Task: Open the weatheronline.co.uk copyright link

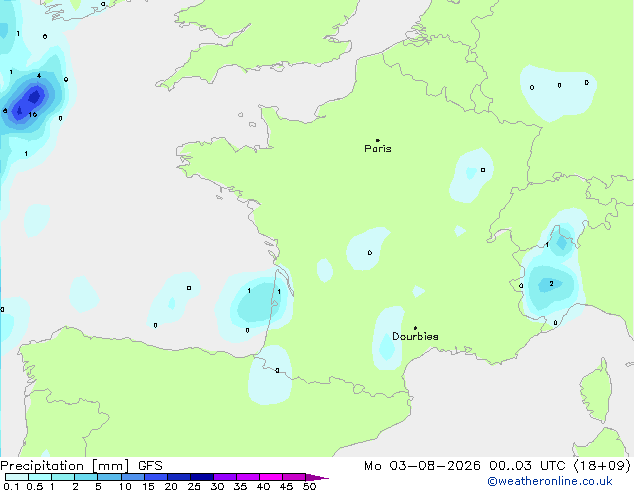Action: point(550,481)
